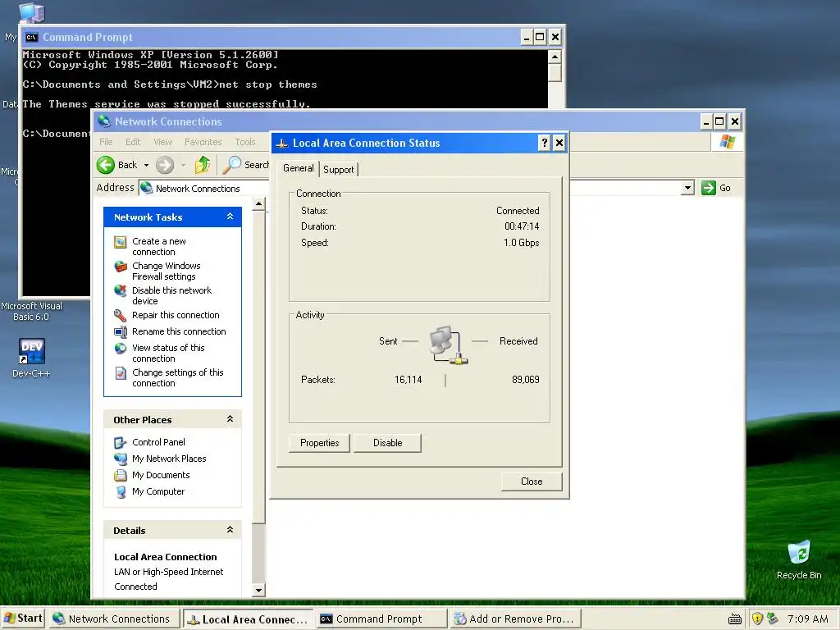840x630 pixels.
Task: Click the Local Area Connec... taskbar button
Action: [248, 619]
